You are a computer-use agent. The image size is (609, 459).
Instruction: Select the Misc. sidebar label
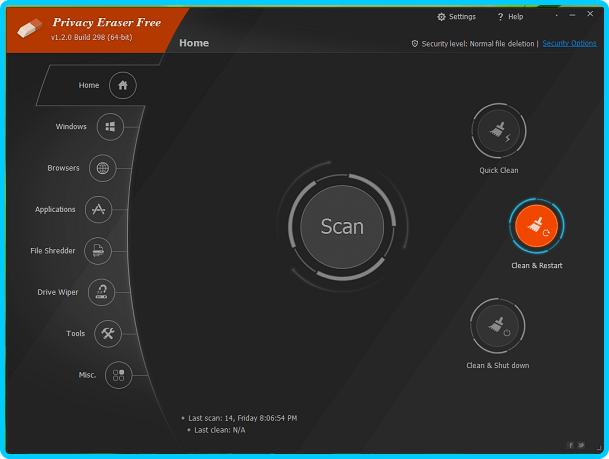point(87,375)
